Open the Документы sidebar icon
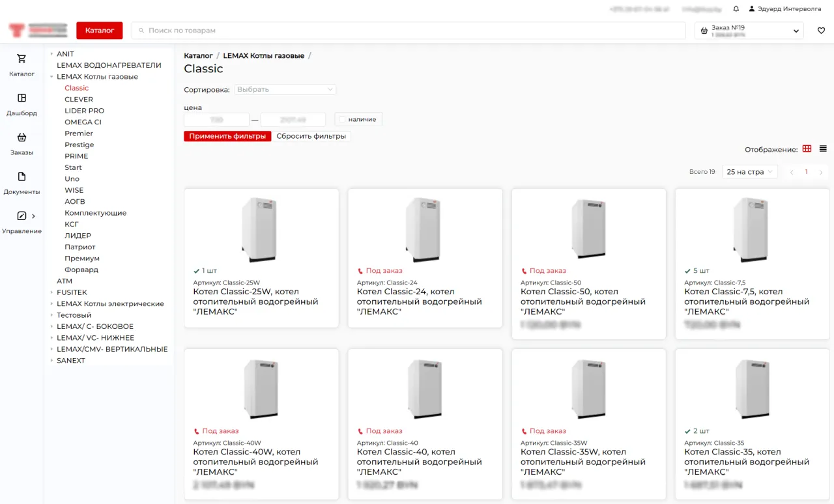Viewport: 834px width, 504px height. click(x=22, y=177)
